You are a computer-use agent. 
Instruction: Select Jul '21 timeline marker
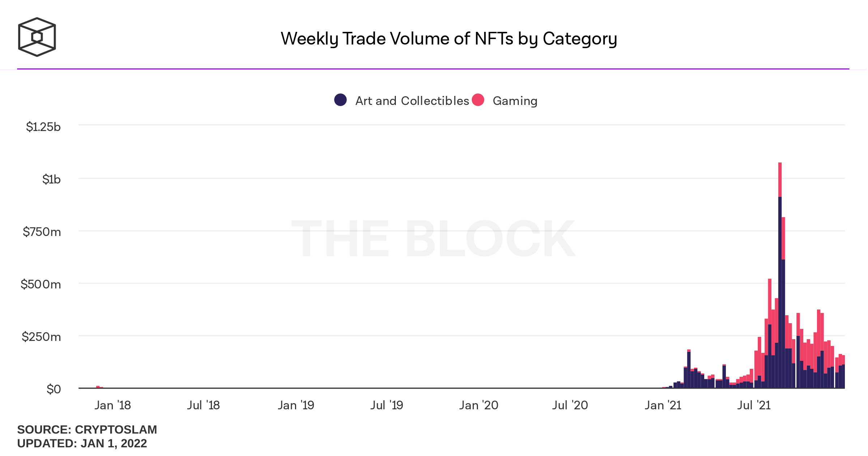click(x=754, y=405)
